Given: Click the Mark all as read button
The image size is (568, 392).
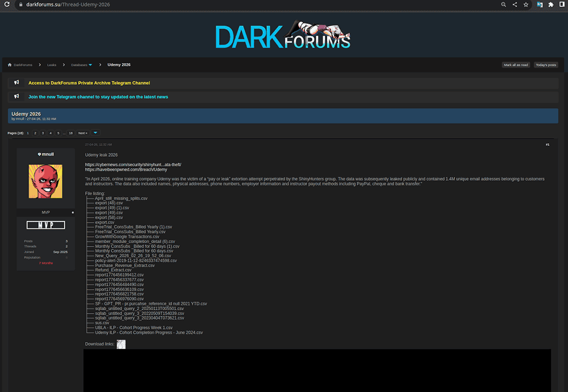Looking at the screenshot, I should tap(516, 65).
